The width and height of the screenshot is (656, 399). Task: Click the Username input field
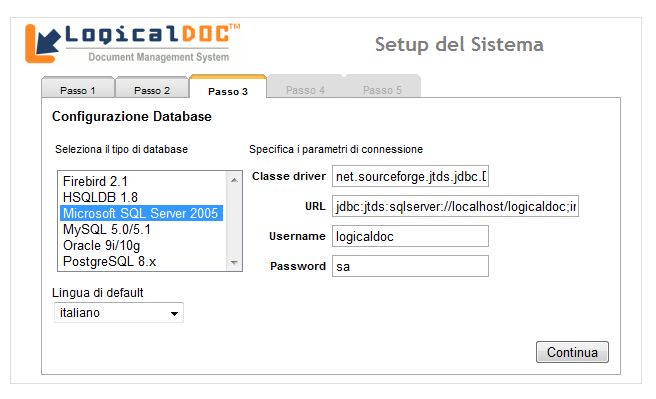click(x=410, y=236)
